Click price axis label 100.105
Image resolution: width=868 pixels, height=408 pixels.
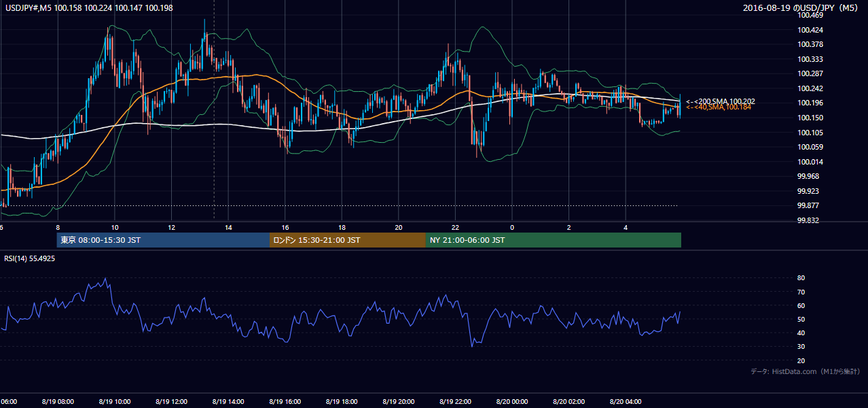tap(810, 133)
